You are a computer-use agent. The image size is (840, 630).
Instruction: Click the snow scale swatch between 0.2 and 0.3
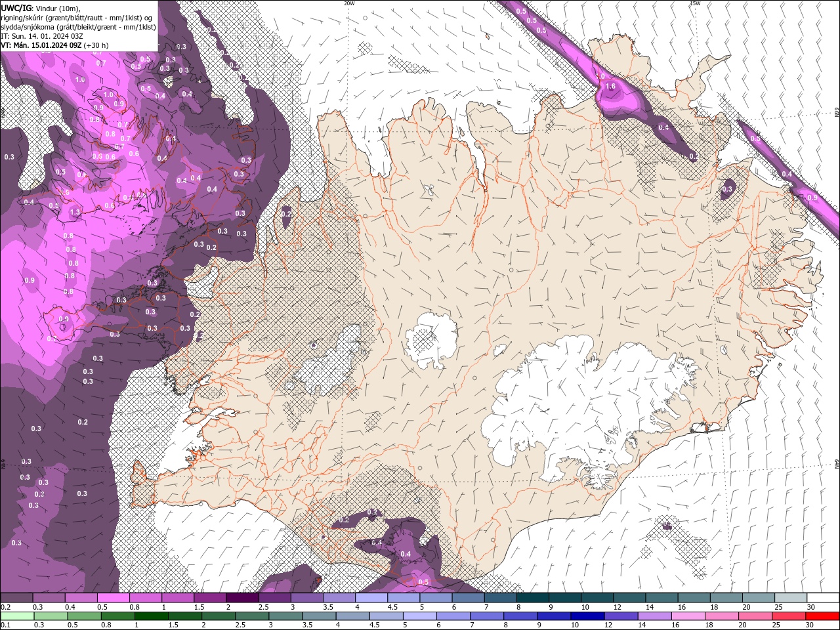(17, 597)
